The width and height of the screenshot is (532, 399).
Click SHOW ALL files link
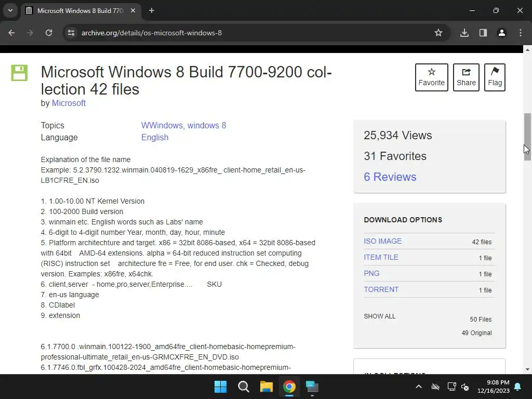pyautogui.click(x=379, y=316)
